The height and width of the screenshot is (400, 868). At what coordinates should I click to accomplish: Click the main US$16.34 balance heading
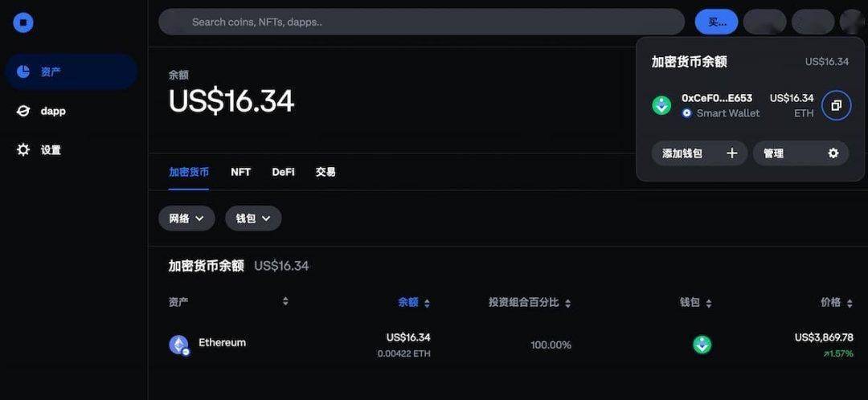coord(231,101)
